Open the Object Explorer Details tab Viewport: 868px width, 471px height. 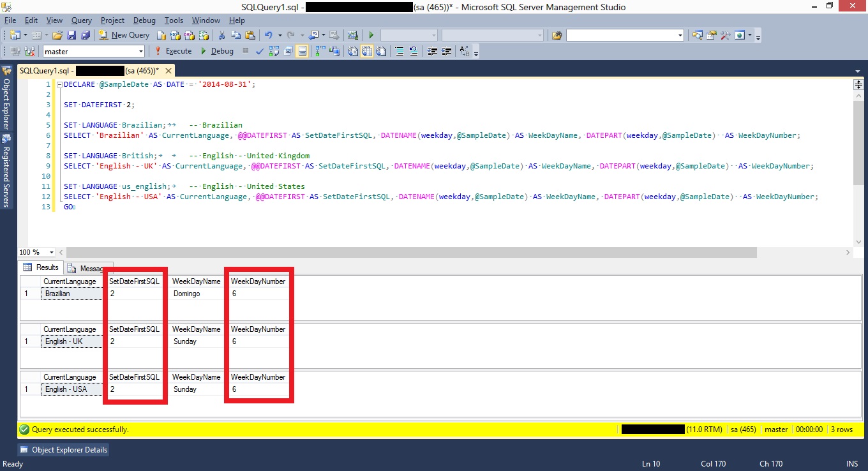[63, 449]
